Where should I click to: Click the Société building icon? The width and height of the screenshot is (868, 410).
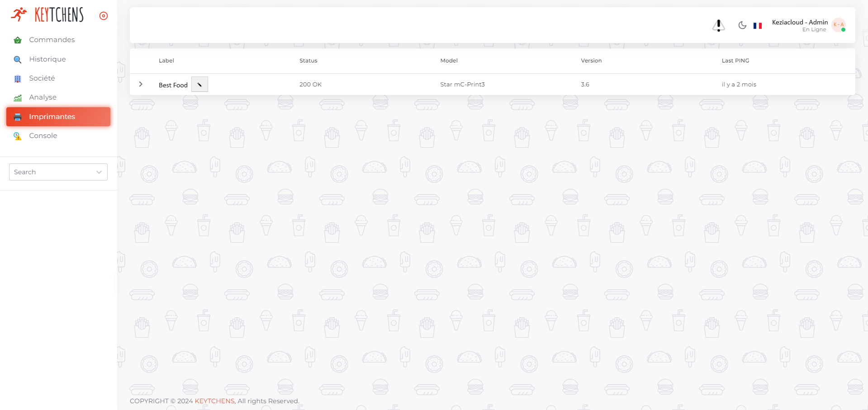tap(18, 79)
